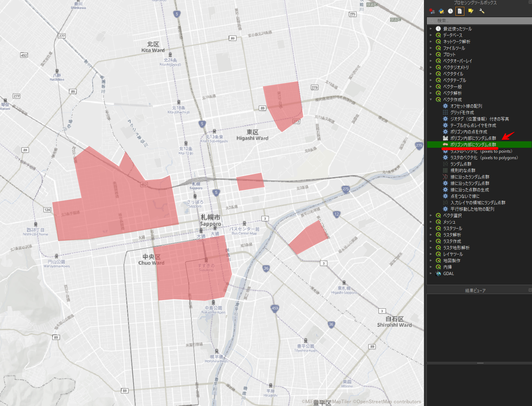
Task: Select the ベクタタイル group row
Action: point(479,74)
